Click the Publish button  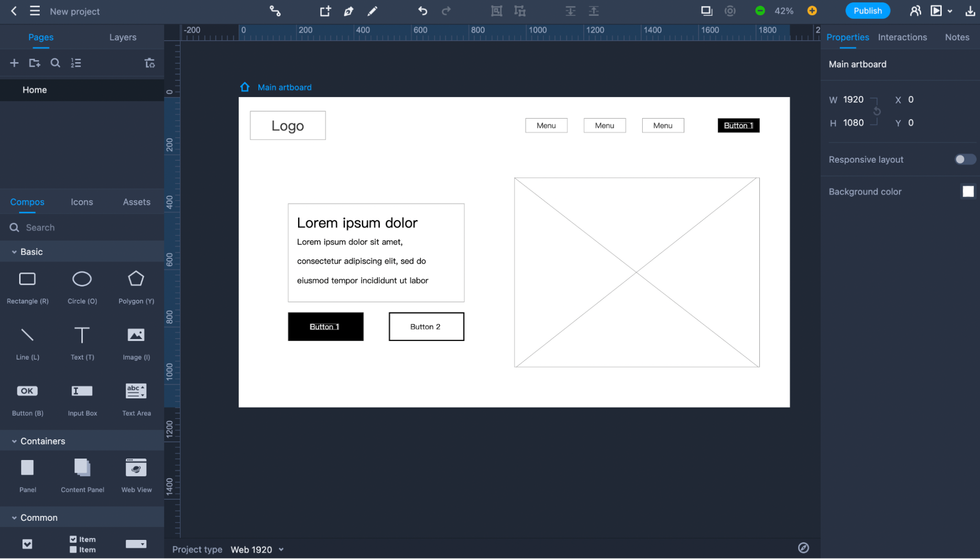(868, 11)
